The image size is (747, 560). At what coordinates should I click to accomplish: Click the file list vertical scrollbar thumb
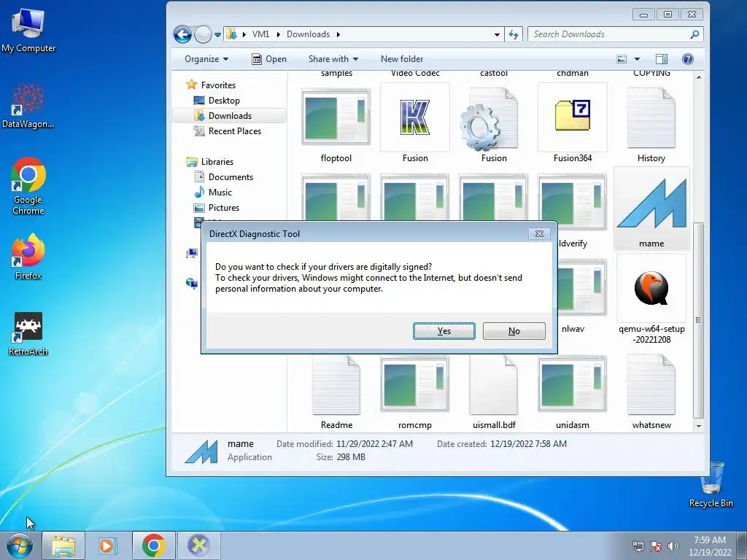pos(698,320)
